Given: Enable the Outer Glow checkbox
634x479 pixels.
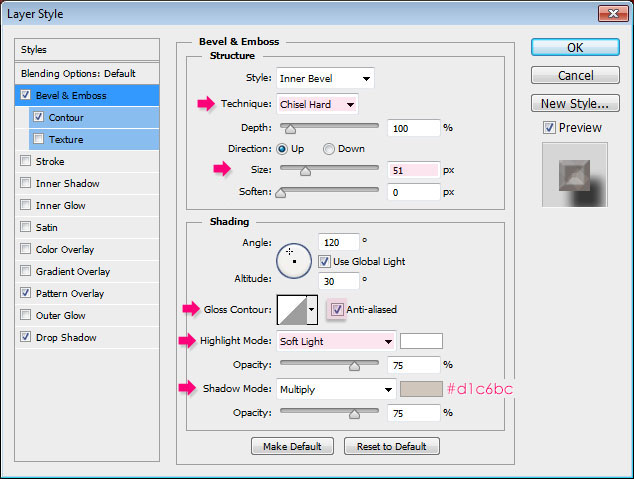Looking at the screenshot, I should pos(25,314).
